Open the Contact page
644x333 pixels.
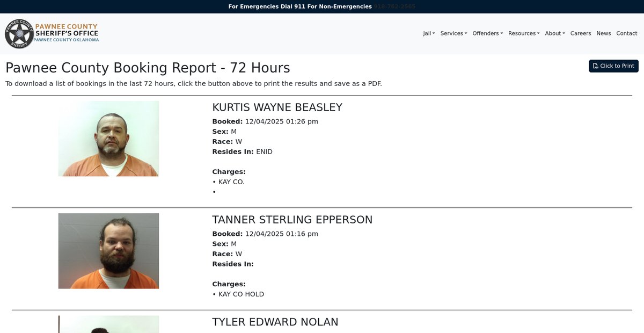click(x=627, y=33)
